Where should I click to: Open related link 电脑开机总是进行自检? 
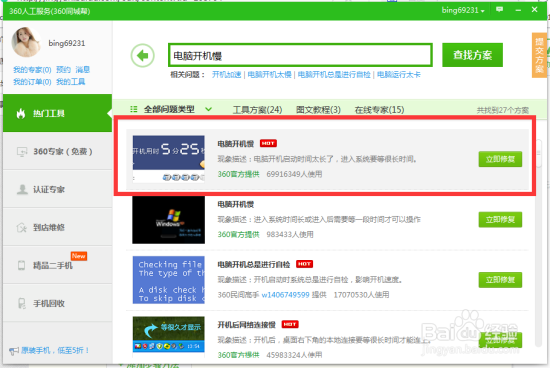pos(334,75)
